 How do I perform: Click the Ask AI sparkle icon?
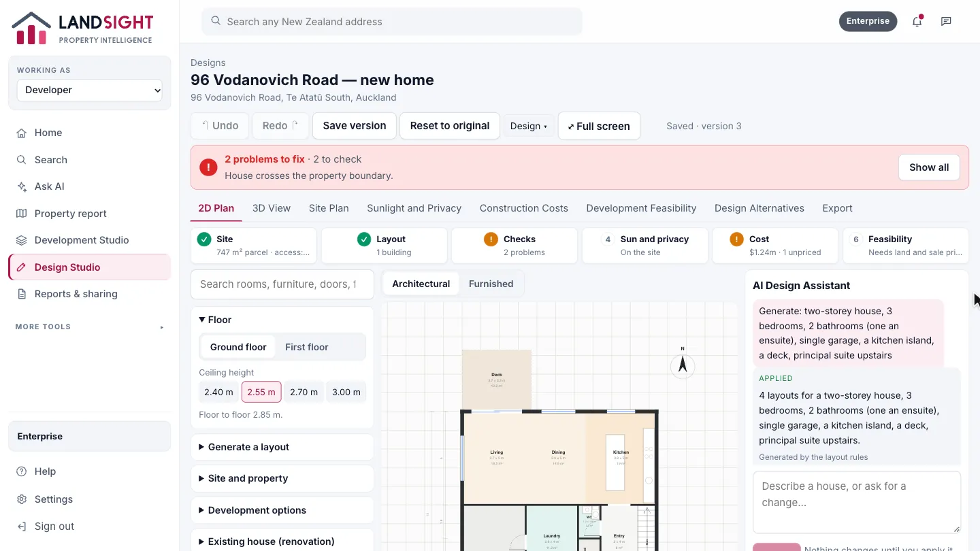click(22, 186)
